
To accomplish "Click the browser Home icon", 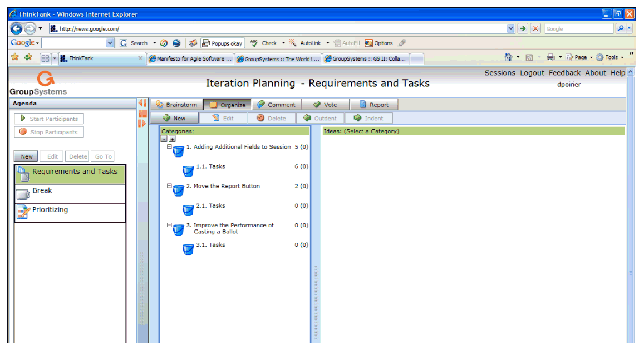I will (x=508, y=57).
